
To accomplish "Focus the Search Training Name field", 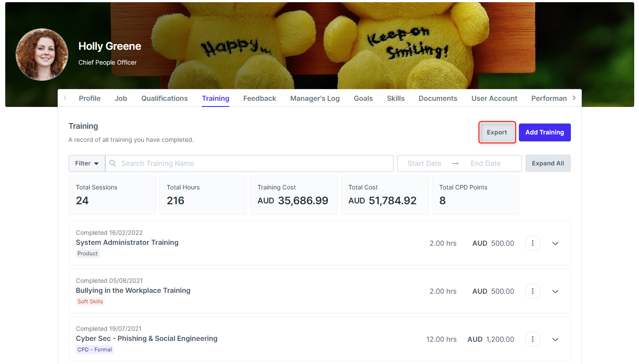I will 249,163.
